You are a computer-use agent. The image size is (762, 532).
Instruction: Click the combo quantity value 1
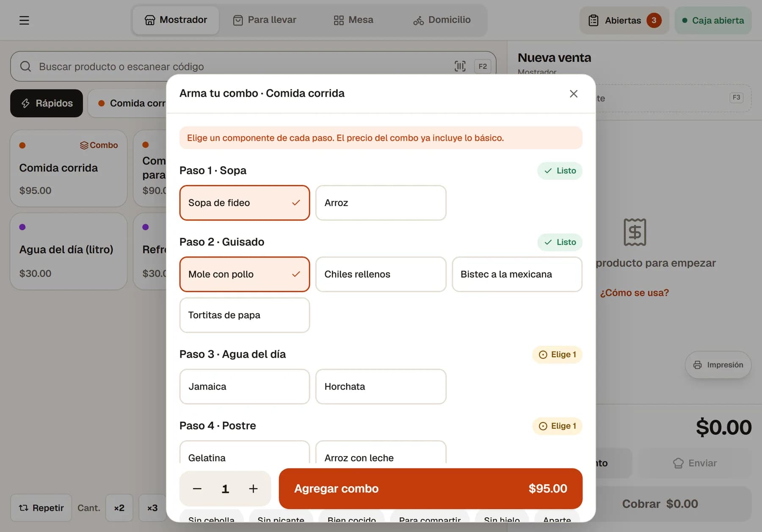(x=225, y=489)
